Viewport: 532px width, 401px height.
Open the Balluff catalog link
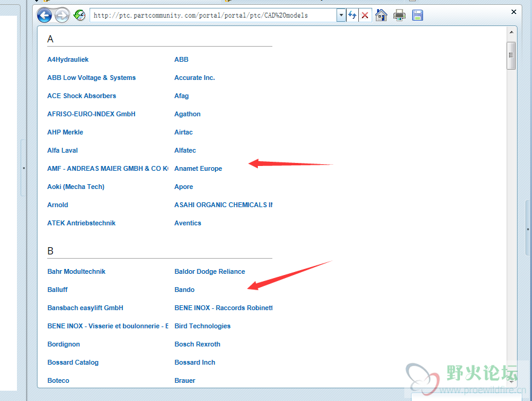[57, 290]
